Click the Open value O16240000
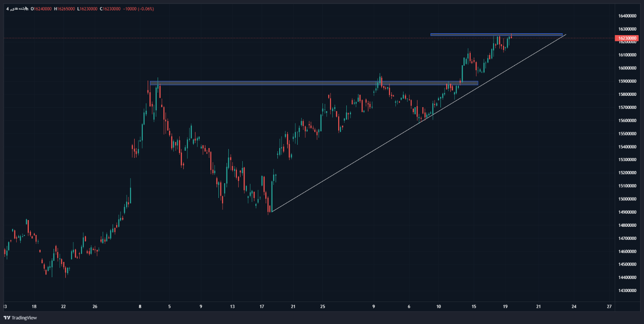 point(41,9)
